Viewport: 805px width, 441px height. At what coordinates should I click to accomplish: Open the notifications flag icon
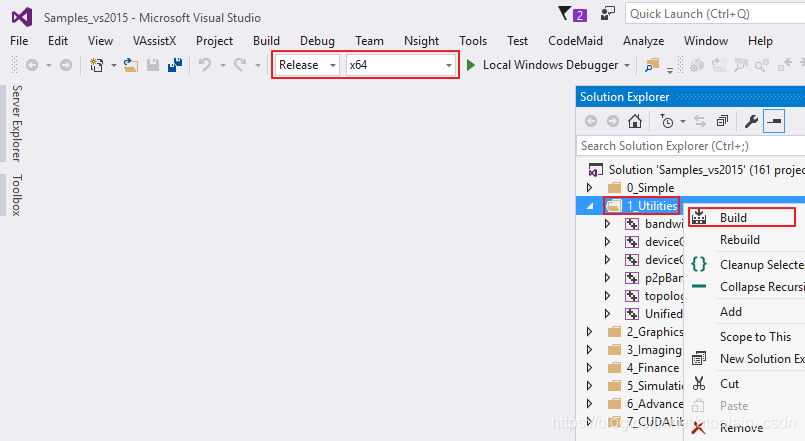(x=565, y=13)
